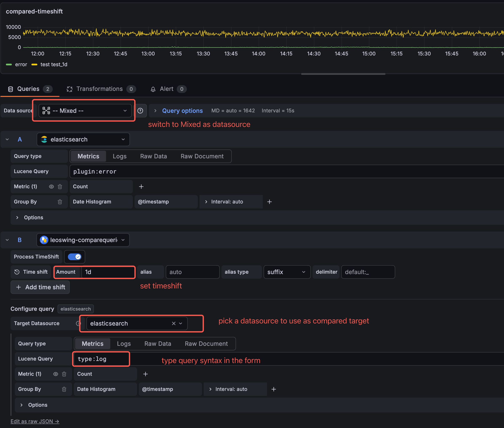This screenshot has width=504, height=428.
Task: Click the Count metric in query A
Action: coord(101,187)
